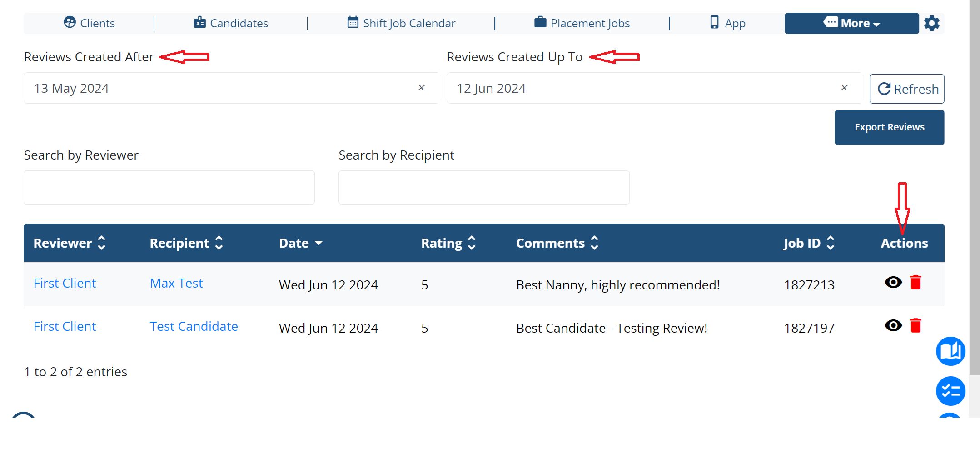Open the Max Test recipient link
This screenshot has width=980, height=454.
[176, 283]
